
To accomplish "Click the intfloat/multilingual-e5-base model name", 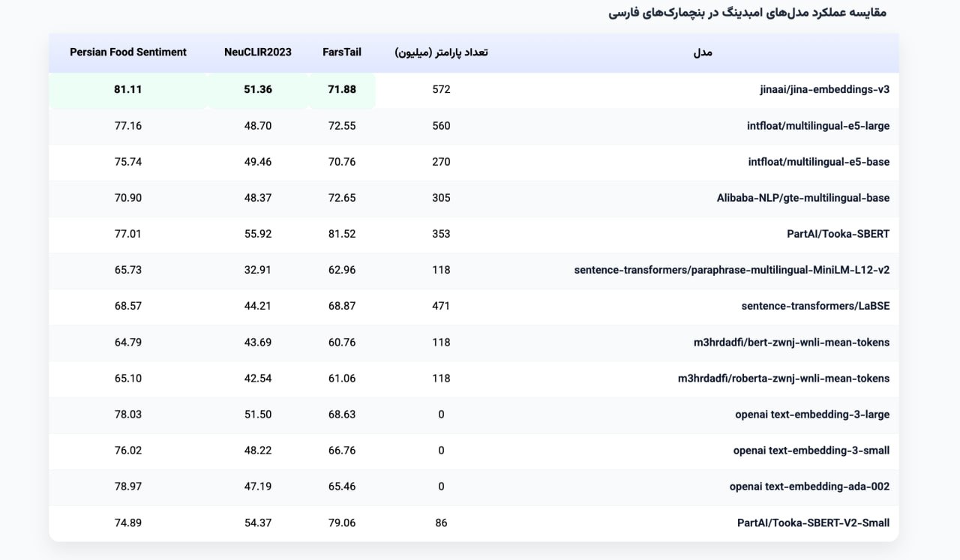I will [x=819, y=162].
